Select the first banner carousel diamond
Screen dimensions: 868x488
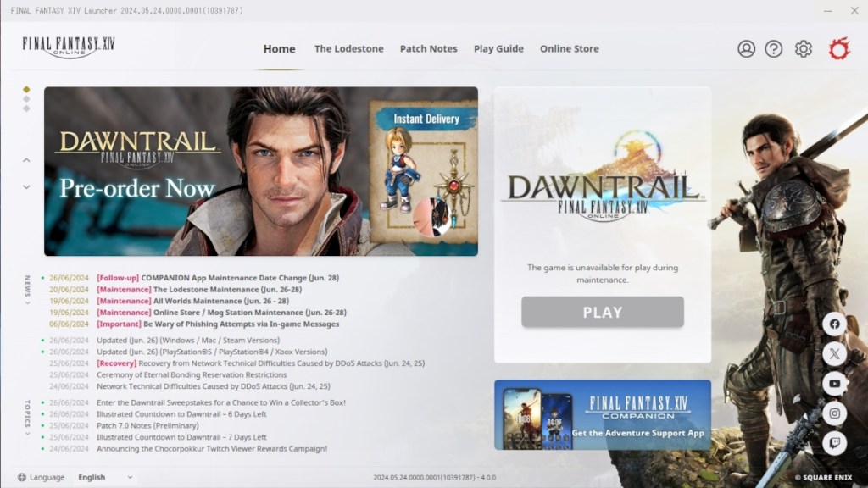25,87
